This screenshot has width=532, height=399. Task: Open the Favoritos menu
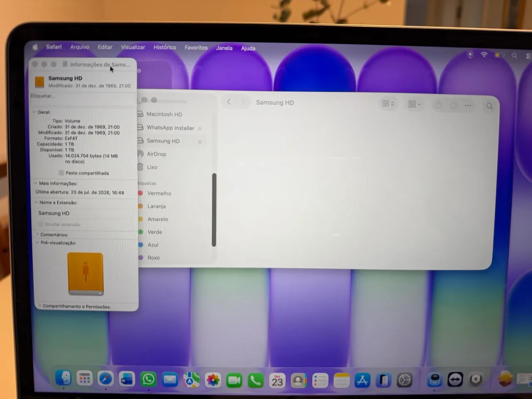coord(196,48)
